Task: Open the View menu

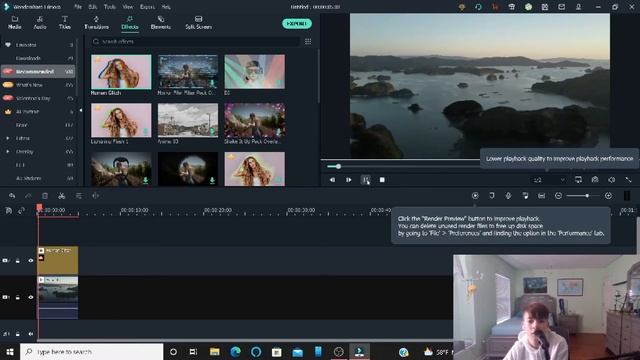Action: click(128, 7)
